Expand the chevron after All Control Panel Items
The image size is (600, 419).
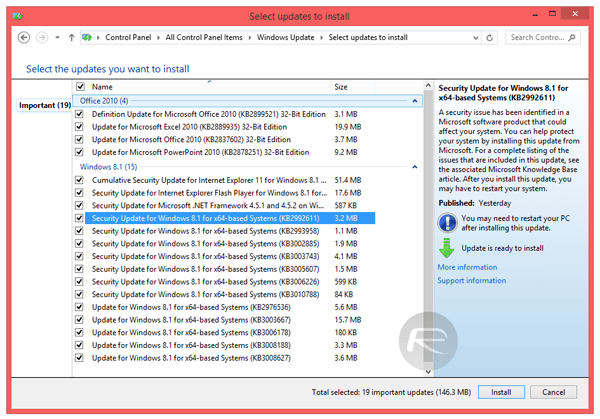tap(249, 37)
